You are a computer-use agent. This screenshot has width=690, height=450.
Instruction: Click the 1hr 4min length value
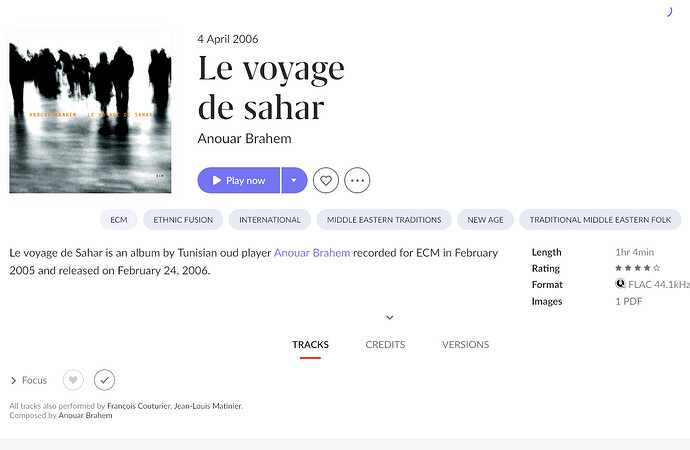click(635, 252)
